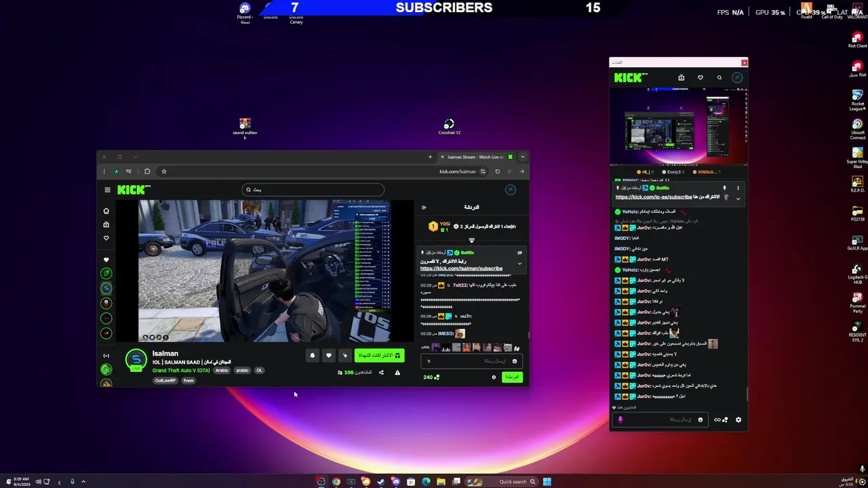This screenshot has width=868, height=488.
Task: Click the popout chat scrollbar
Action: 747,394
